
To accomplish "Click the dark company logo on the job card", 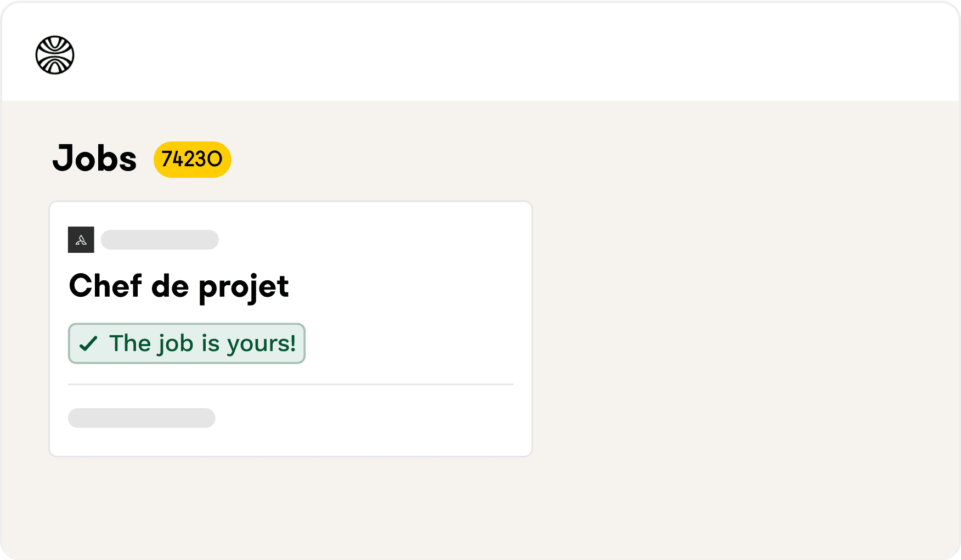I will [x=81, y=240].
